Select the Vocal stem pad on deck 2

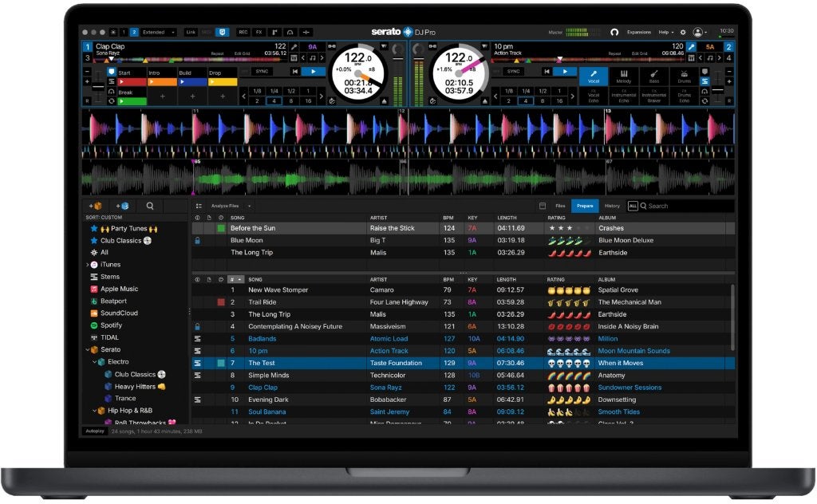pos(594,76)
